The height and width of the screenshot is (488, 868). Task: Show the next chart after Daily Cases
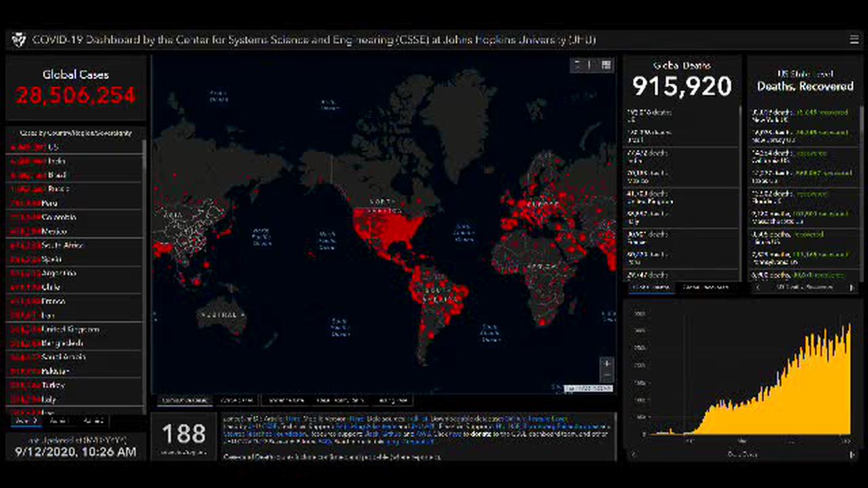852,455
